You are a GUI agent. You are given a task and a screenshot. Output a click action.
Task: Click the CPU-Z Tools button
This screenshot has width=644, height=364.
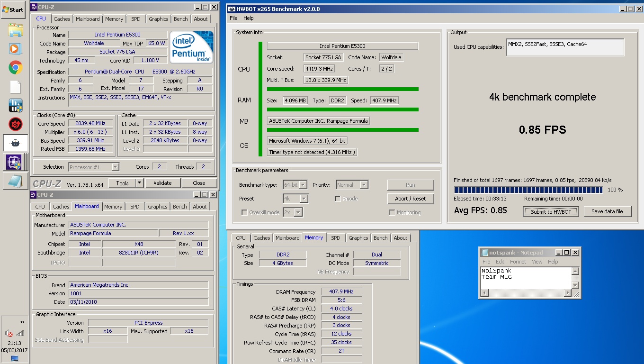click(122, 183)
